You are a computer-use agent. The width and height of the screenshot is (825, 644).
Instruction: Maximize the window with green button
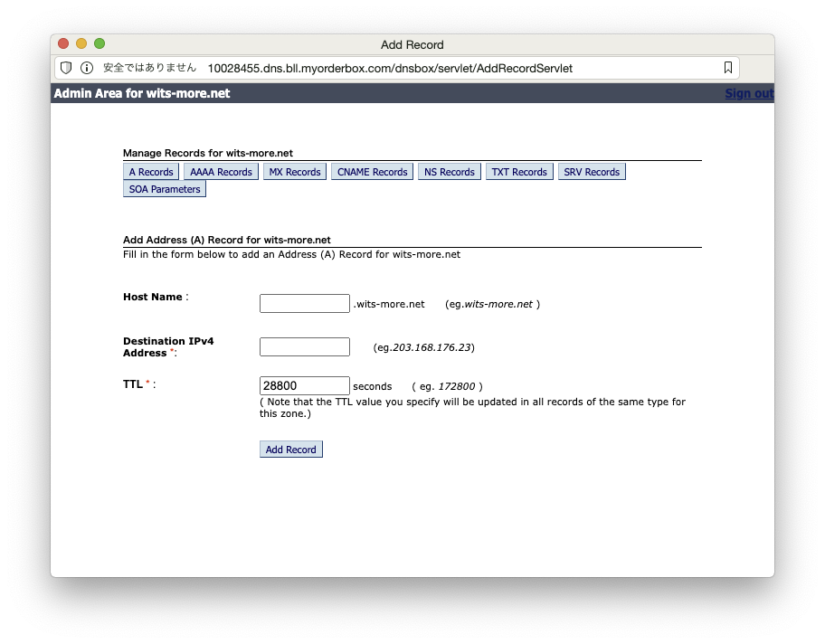[100, 43]
